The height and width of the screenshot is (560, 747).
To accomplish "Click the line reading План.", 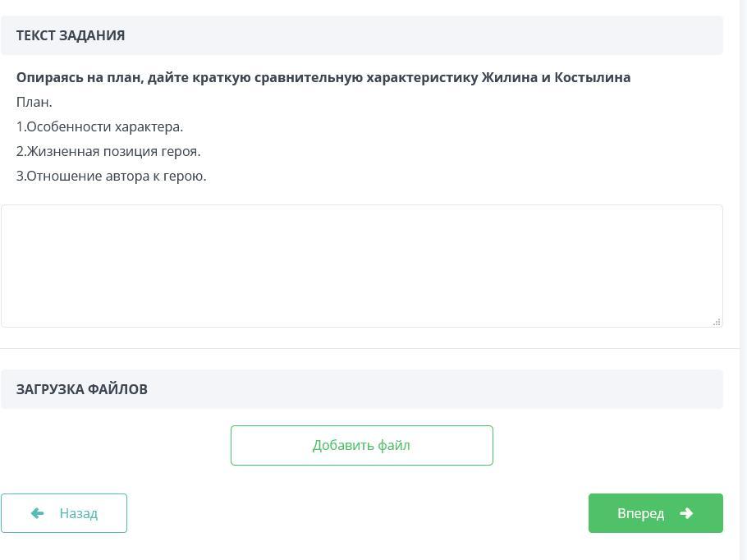I will 34,102.
